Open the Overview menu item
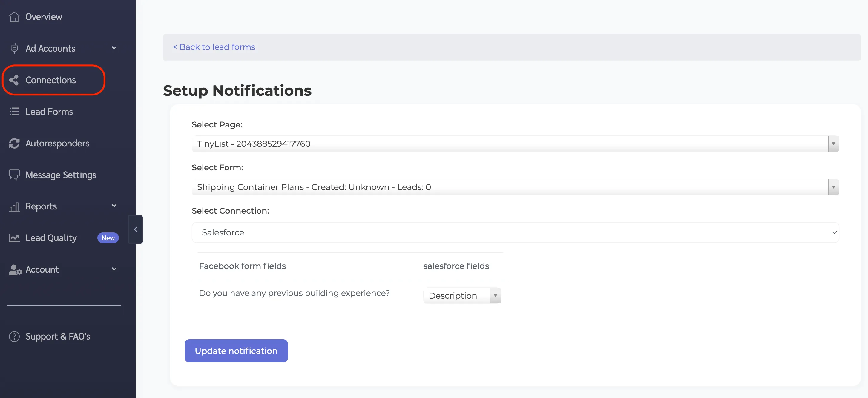 pos(44,17)
